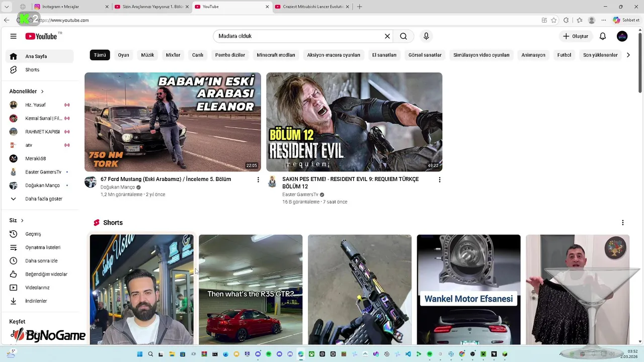
Task: Select the Canlı filter chip
Action: click(198, 55)
